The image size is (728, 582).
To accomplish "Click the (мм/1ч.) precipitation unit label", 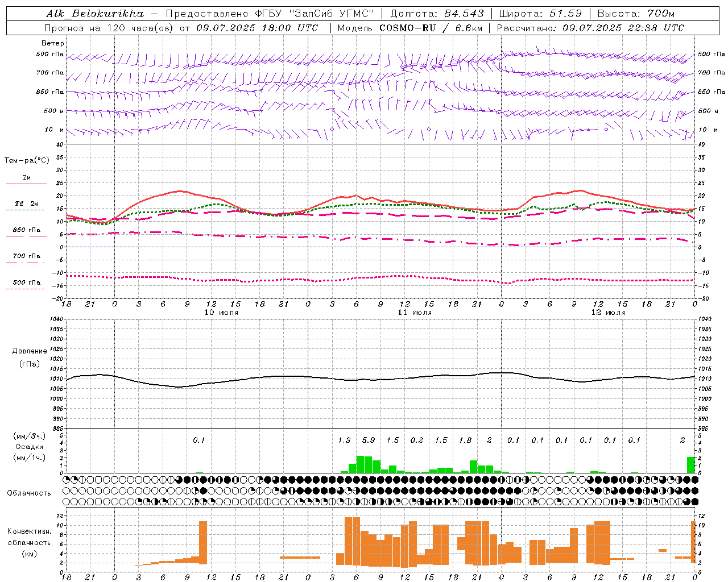I will pos(29,458).
